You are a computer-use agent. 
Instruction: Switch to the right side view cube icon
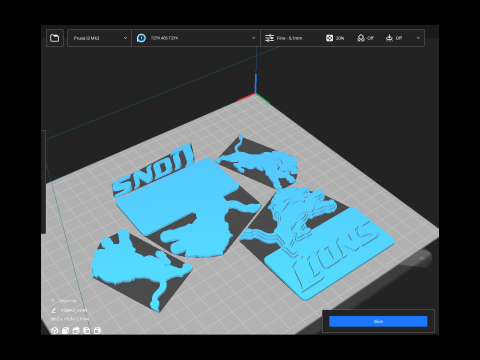pos(97,330)
